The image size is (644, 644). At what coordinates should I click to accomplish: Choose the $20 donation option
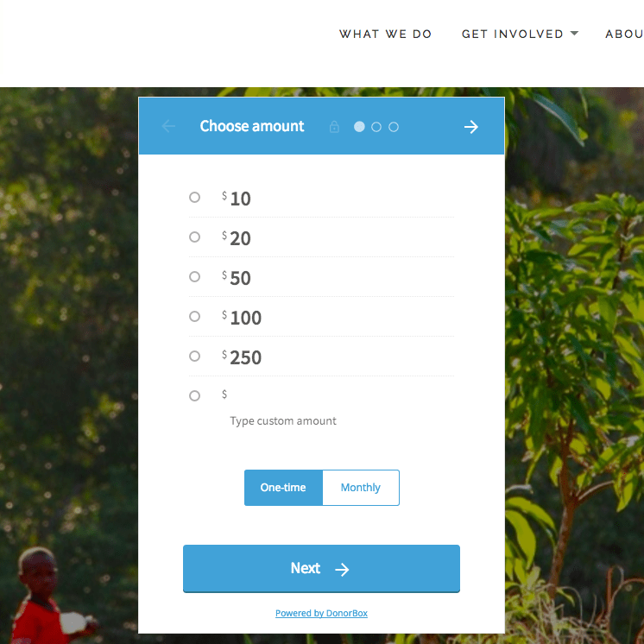[x=195, y=237]
